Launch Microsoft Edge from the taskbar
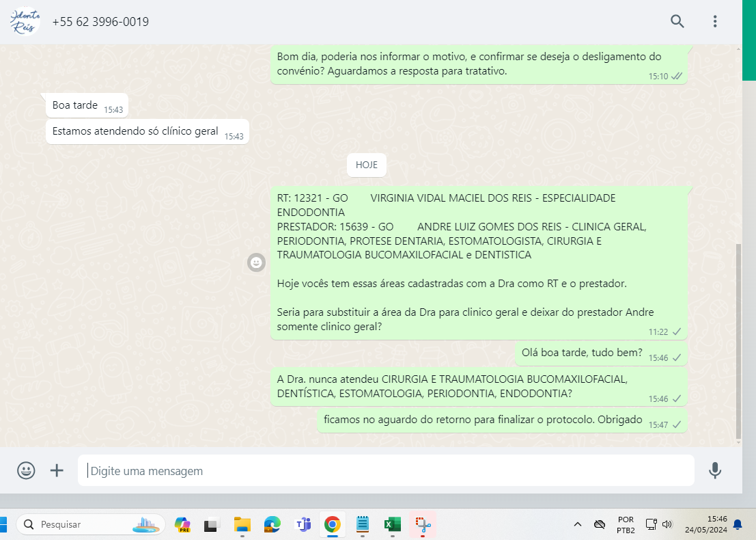 click(x=272, y=524)
